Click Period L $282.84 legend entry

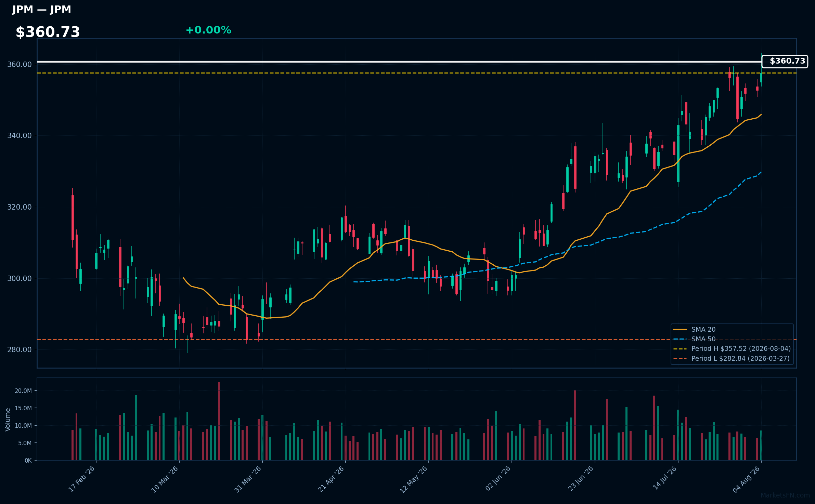click(731, 358)
